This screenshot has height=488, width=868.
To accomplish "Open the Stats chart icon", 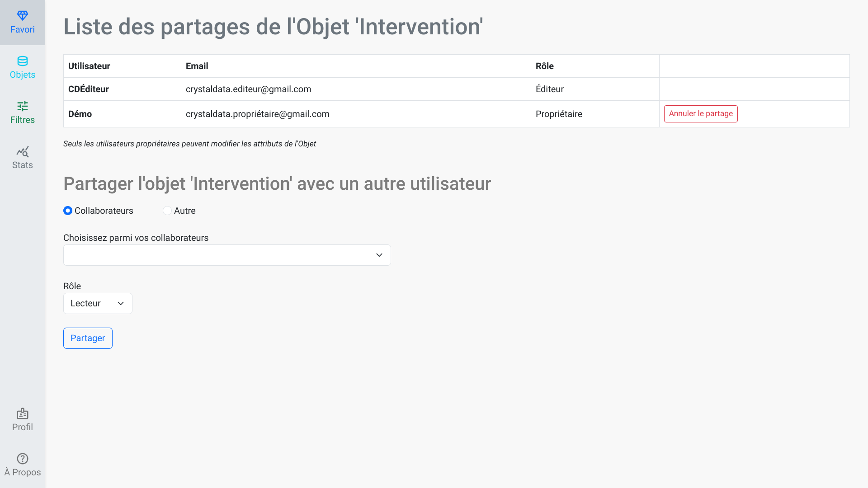I will pyautogui.click(x=23, y=151).
